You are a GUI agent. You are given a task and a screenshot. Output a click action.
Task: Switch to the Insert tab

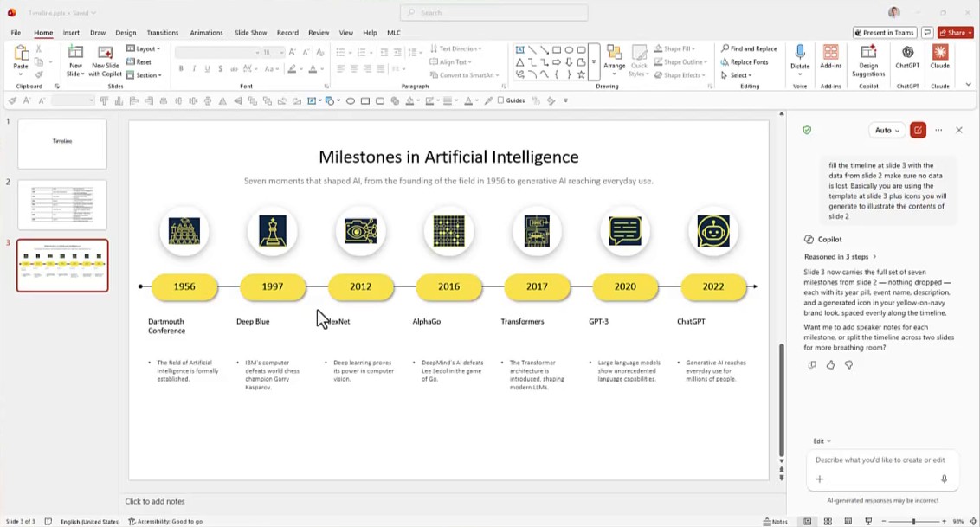click(71, 33)
